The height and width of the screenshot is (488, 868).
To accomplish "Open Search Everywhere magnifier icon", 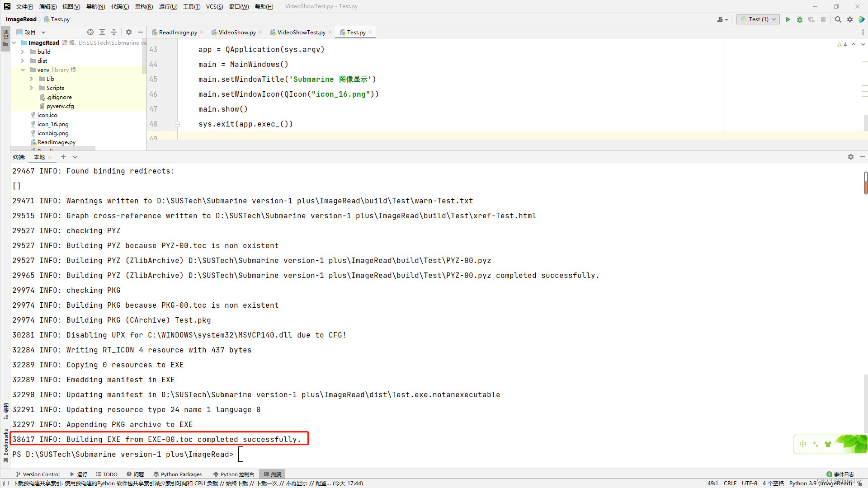I will [838, 19].
